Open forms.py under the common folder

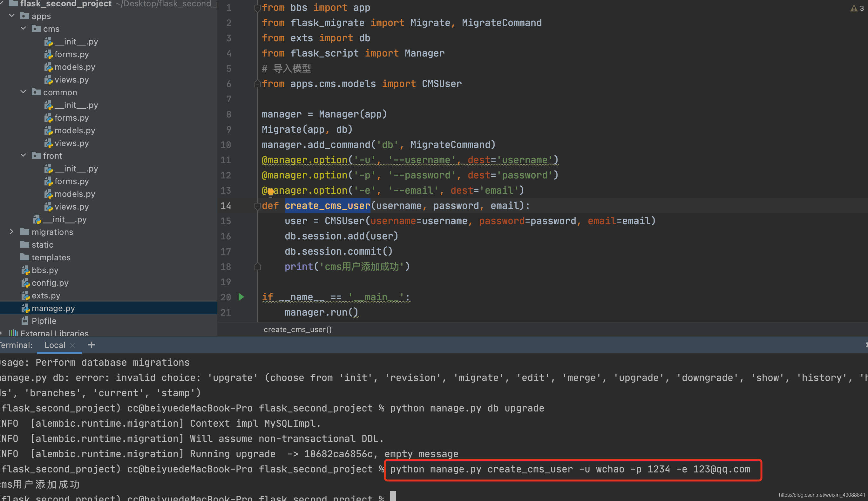click(66, 118)
